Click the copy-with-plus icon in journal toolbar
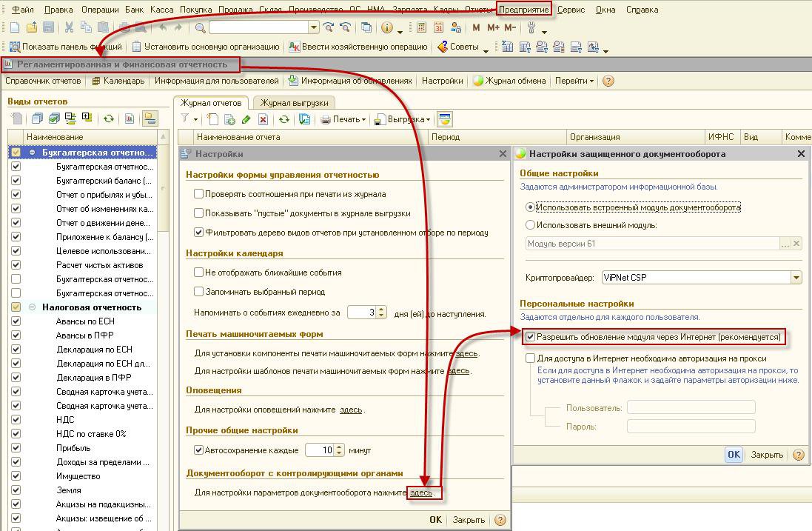The height and width of the screenshot is (531, 812). click(x=229, y=120)
